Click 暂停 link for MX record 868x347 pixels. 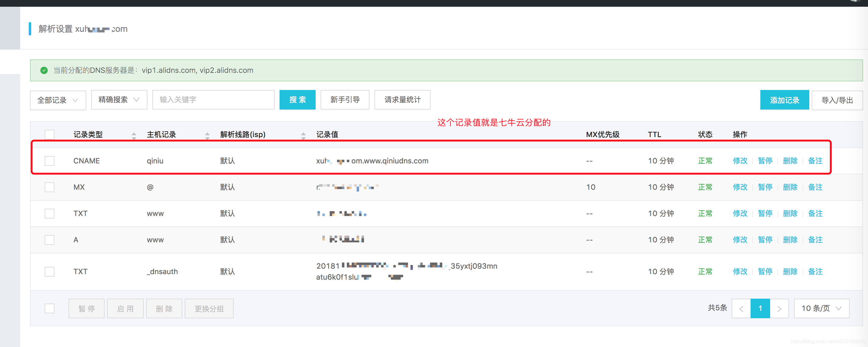click(x=765, y=187)
